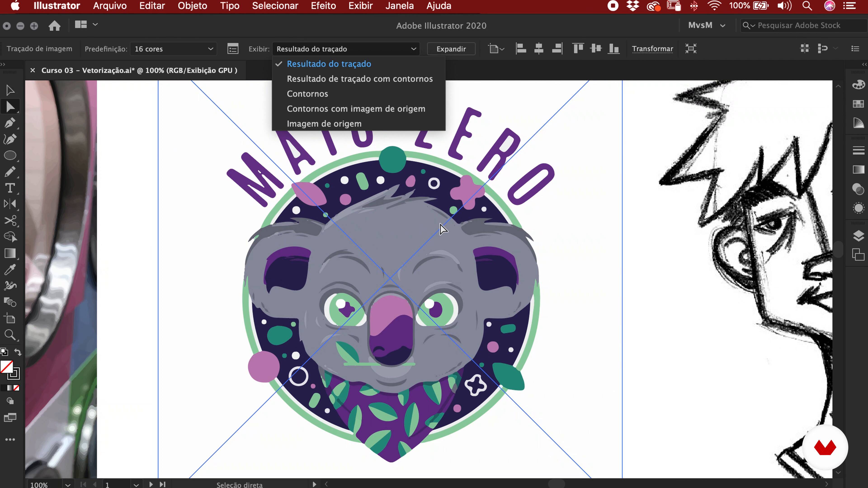
Task: Click the Expandir button
Action: click(x=451, y=49)
